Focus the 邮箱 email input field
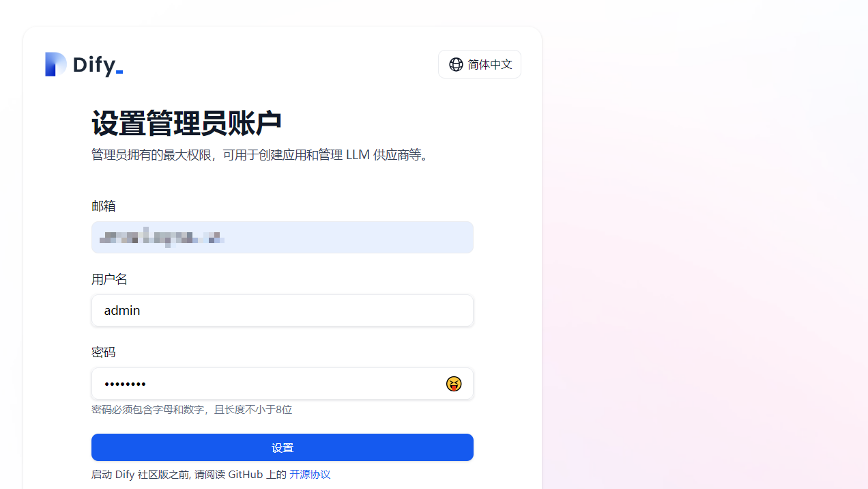The image size is (868, 489). tap(283, 237)
